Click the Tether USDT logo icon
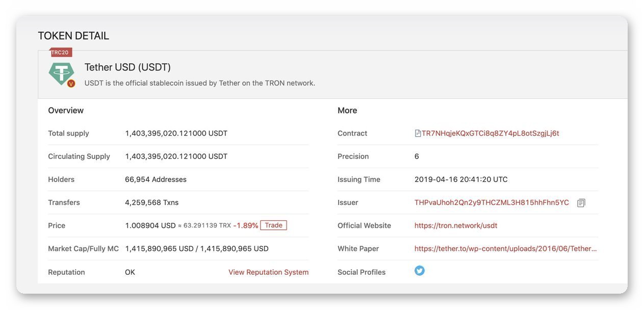Image resolution: width=644 pixels, height=310 pixels. (x=61, y=73)
